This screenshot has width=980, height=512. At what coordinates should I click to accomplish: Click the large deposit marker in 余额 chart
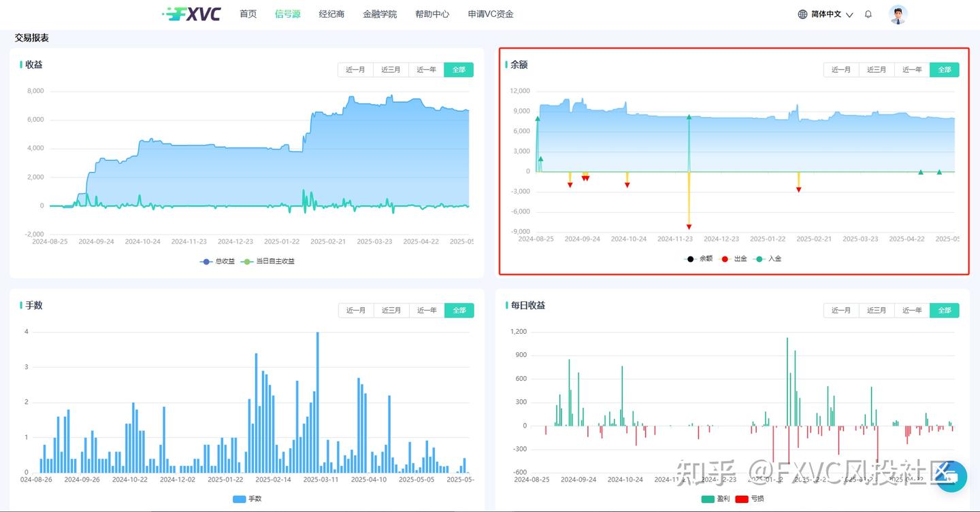689,117
